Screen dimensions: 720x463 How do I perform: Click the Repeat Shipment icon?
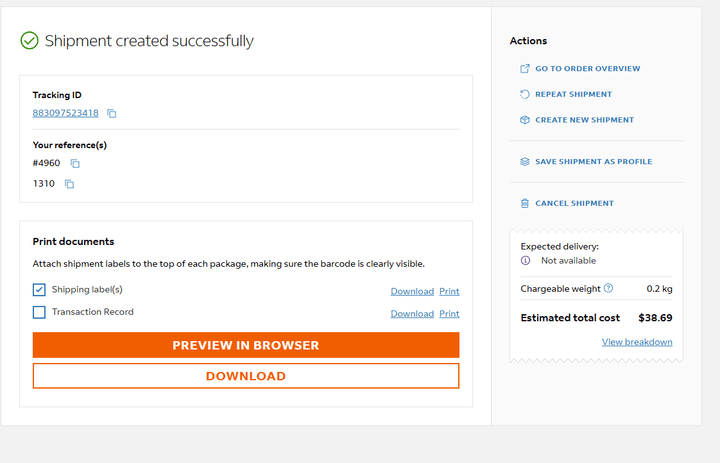525,94
